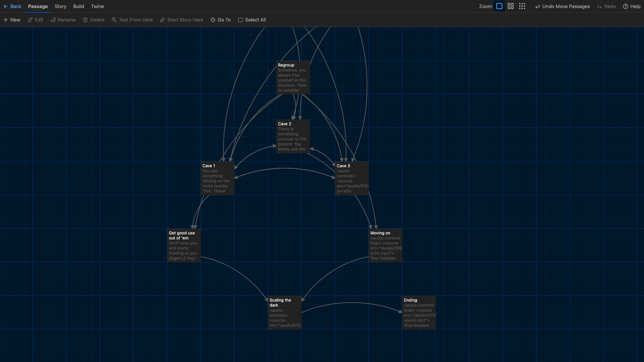Screen dimensions: 644x362
Task: Open the Build tab
Action: click(x=79, y=6)
